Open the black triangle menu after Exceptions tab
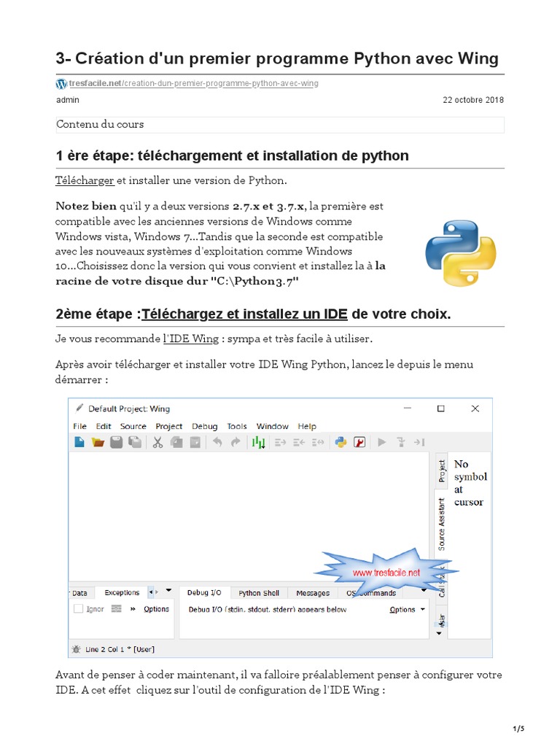 pos(168,590)
